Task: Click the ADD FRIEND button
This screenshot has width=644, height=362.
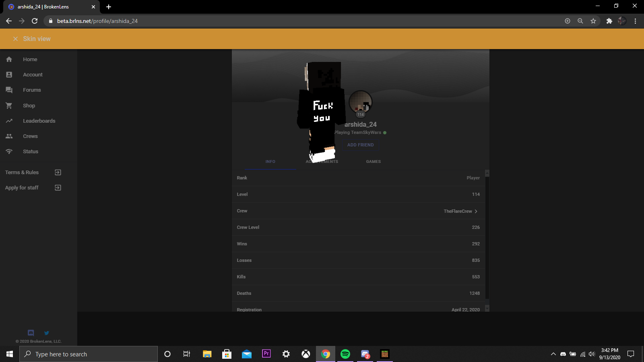Action: click(360, 145)
